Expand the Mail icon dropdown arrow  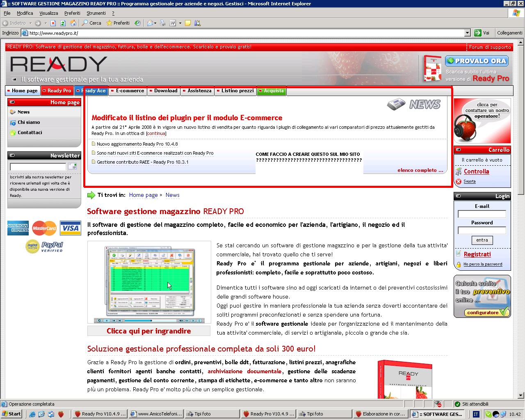tap(155, 23)
